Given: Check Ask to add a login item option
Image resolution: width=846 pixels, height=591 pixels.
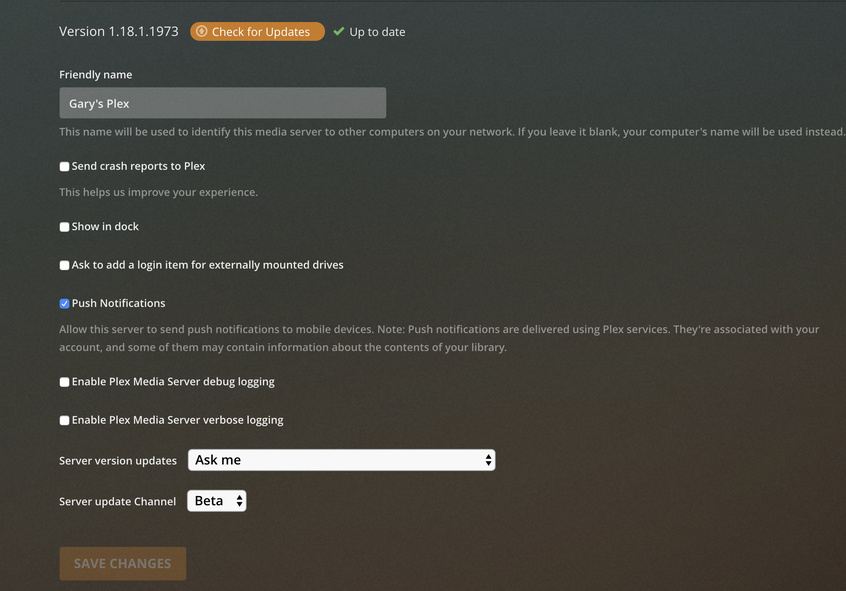Looking at the screenshot, I should [64, 266].
